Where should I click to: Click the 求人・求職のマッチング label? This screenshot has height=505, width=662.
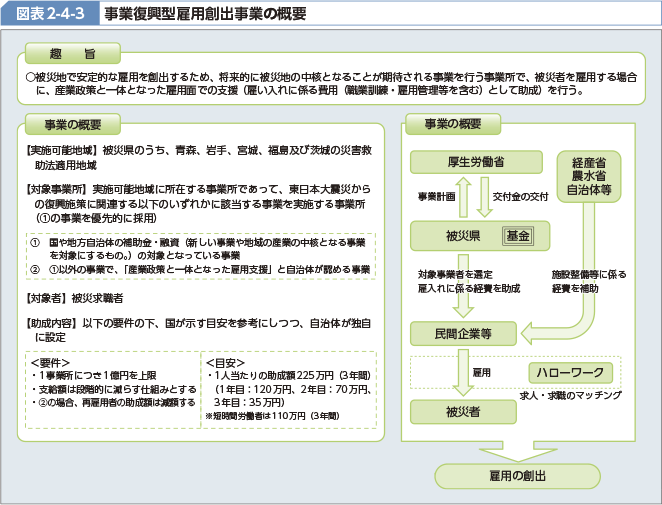570,396
